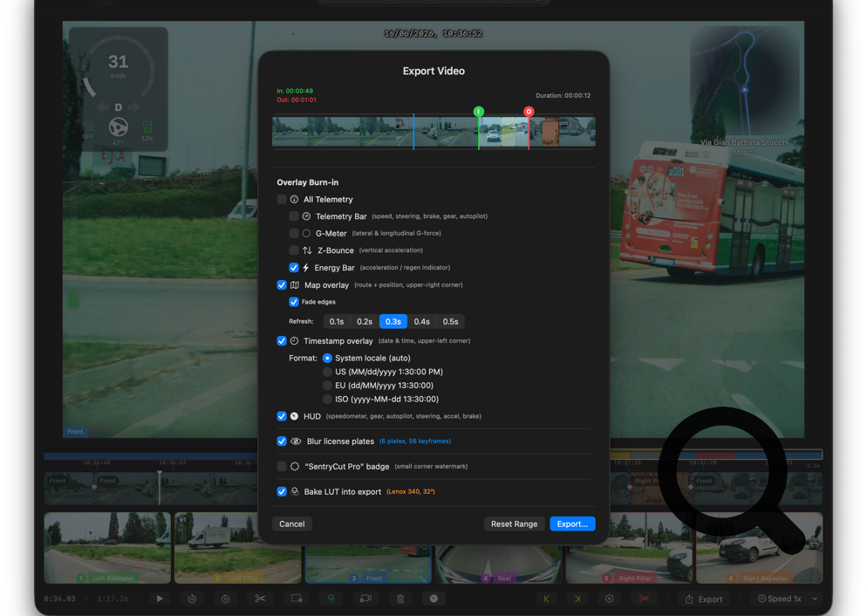This screenshot has width=867, height=616.
Task: Click the Energy Bar lightning bolt icon
Action: pos(306,268)
